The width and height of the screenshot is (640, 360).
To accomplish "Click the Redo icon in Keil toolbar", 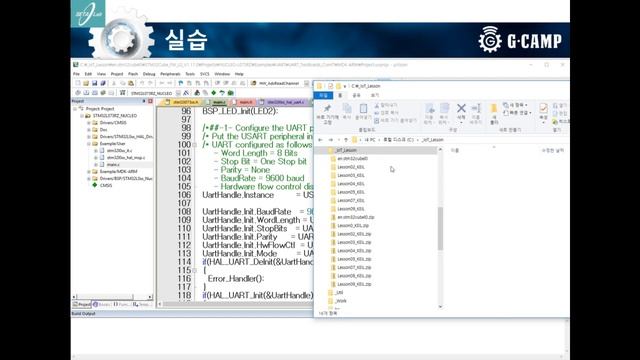I will pyautogui.click(x=150, y=83).
